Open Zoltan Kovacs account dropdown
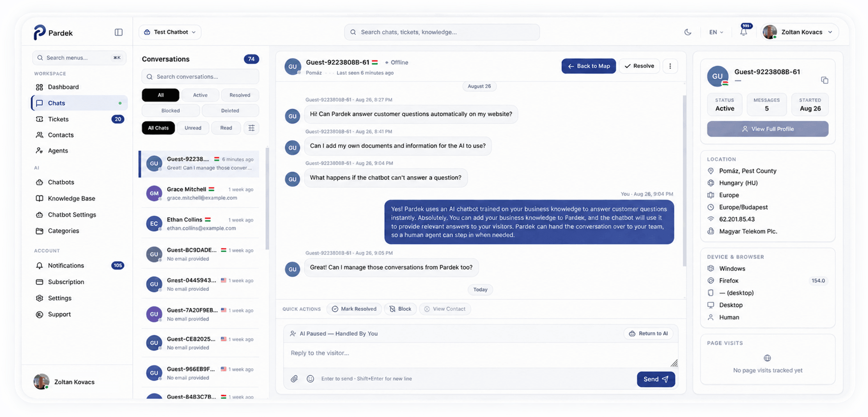Image resolution: width=868 pixels, height=417 pixels. point(800,32)
